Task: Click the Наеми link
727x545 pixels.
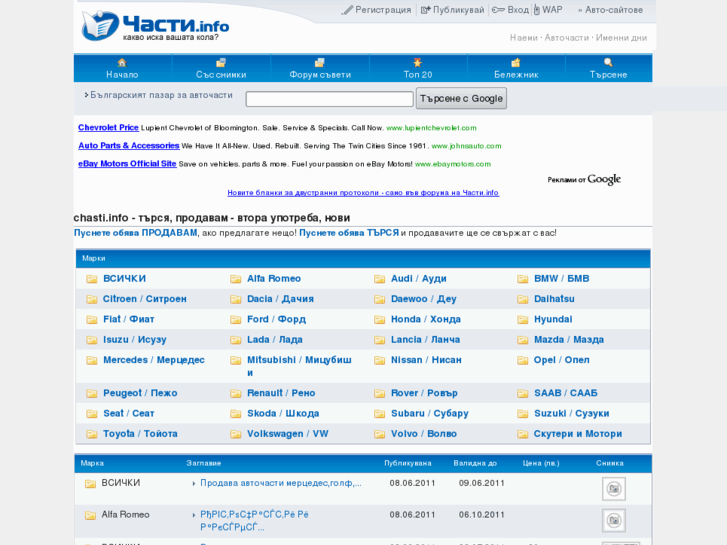Action: [523, 38]
